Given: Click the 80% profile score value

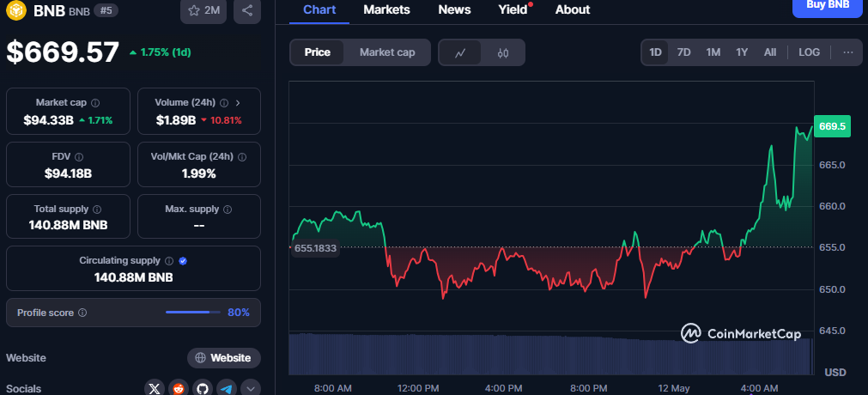Looking at the screenshot, I should (239, 313).
